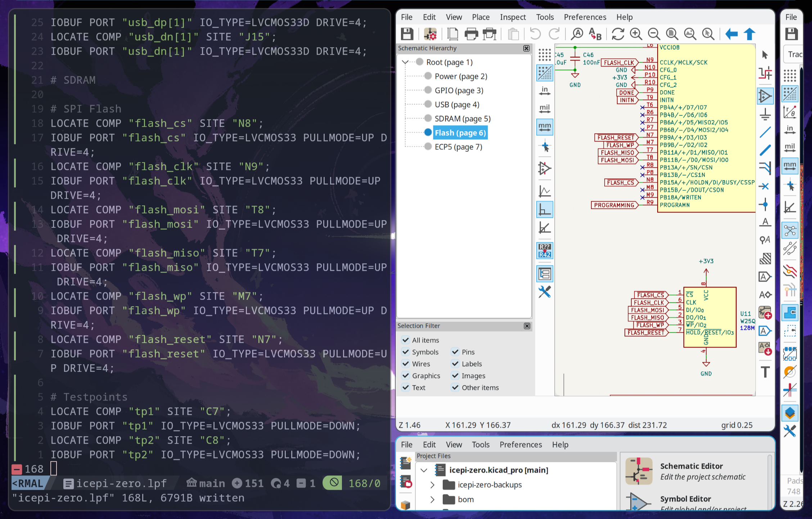Open the View menu in project manager
This screenshot has width=812, height=519.
coord(454,444)
